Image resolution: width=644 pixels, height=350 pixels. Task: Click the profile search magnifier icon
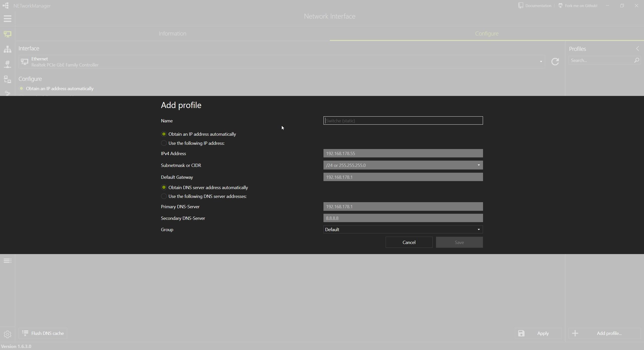[636, 60]
